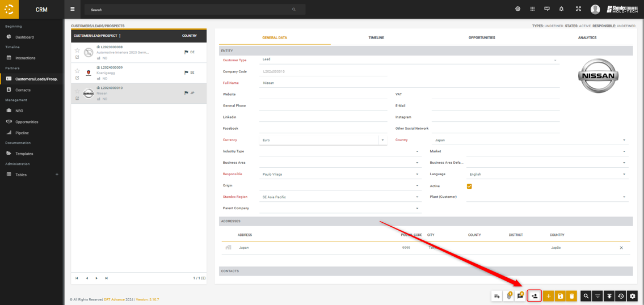Go to Pipeline in the sidebar

[x=22, y=133]
